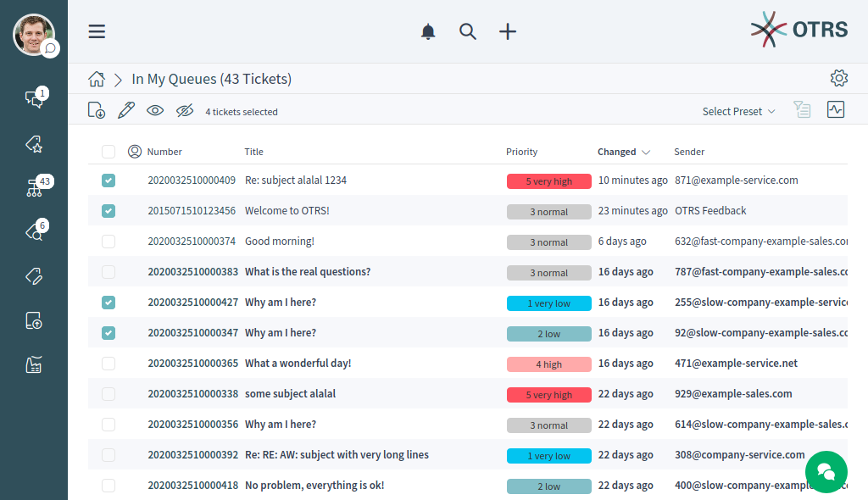
Task: Toggle the select-all header checkbox
Action: [x=108, y=152]
